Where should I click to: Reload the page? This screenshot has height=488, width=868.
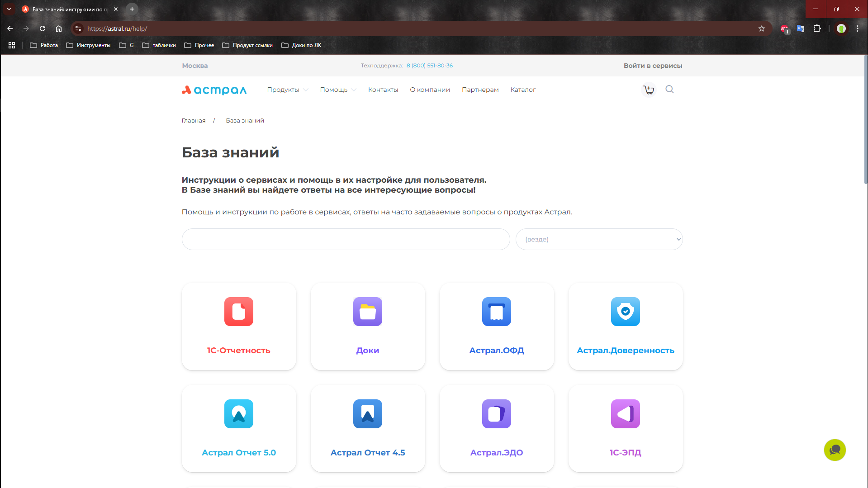click(x=43, y=28)
